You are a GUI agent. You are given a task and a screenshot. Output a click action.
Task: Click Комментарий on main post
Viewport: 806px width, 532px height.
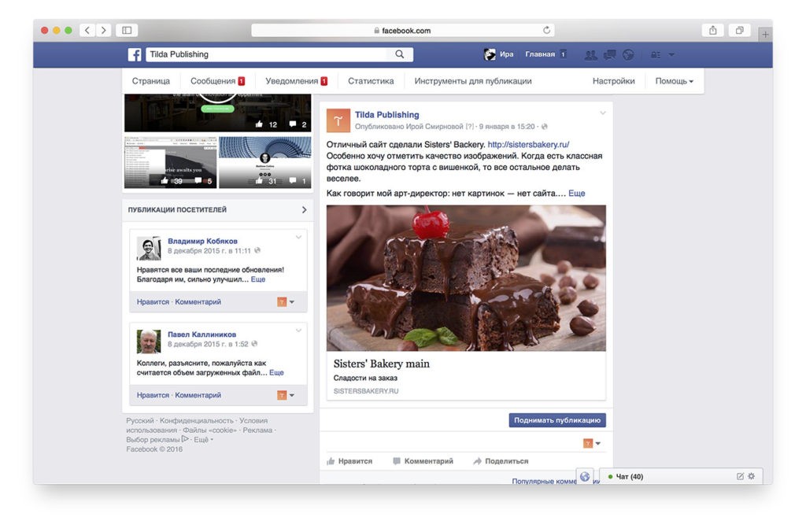(423, 461)
